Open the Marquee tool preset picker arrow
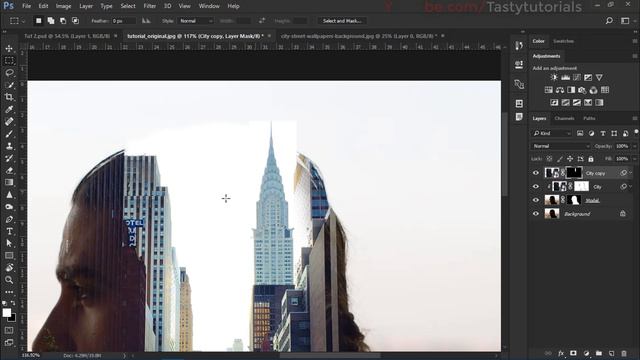This screenshot has height=360, width=640. (24, 21)
